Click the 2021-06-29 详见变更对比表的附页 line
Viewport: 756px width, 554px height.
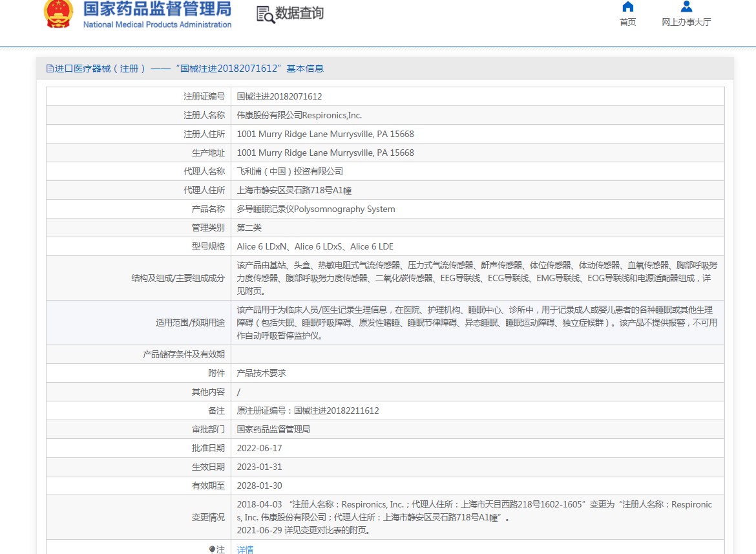click(304, 530)
